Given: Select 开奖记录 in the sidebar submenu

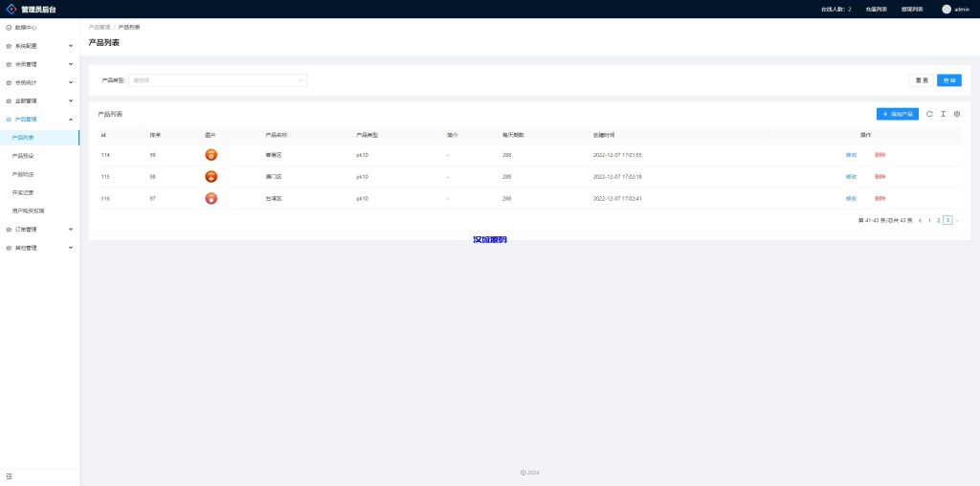Looking at the screenshot, I should click(x=24, y=192).
